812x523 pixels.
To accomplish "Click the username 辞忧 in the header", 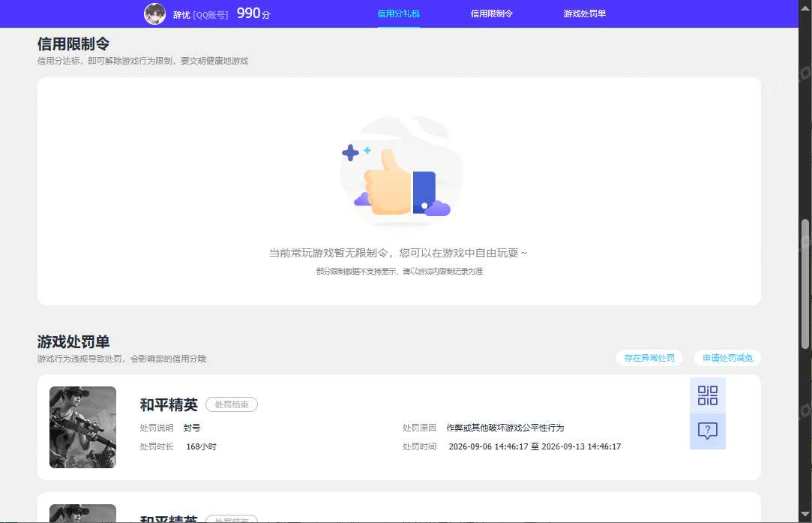I will (x=181, y=15).
